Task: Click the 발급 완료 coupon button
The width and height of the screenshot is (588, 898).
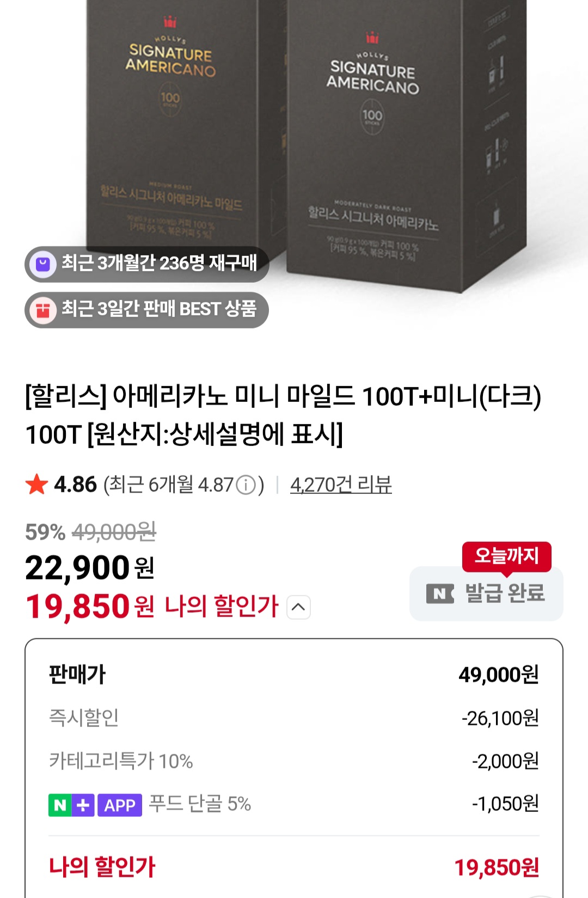Action: click(486, 594)
